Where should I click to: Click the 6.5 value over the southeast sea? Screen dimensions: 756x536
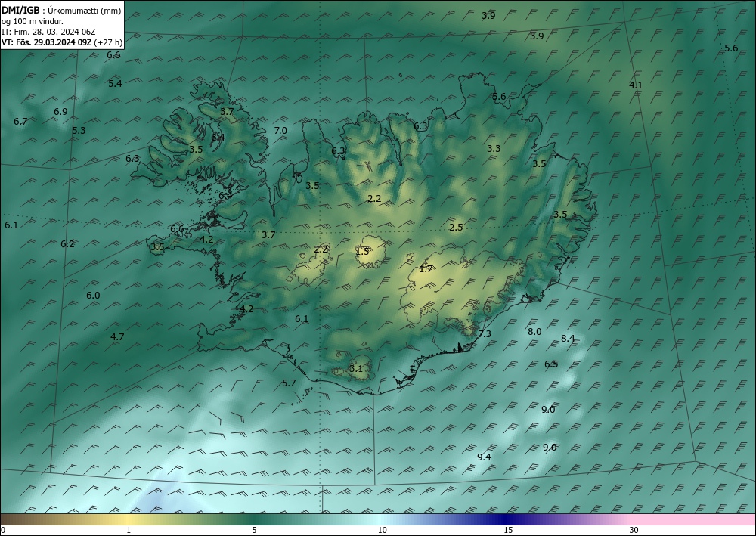click(x=551, y=364)
